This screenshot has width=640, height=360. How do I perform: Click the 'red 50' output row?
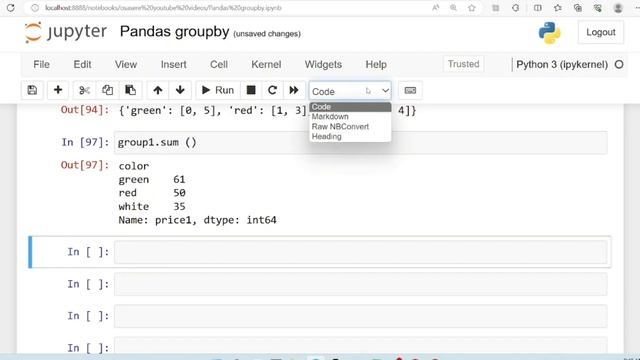click(x=152, y=193)
